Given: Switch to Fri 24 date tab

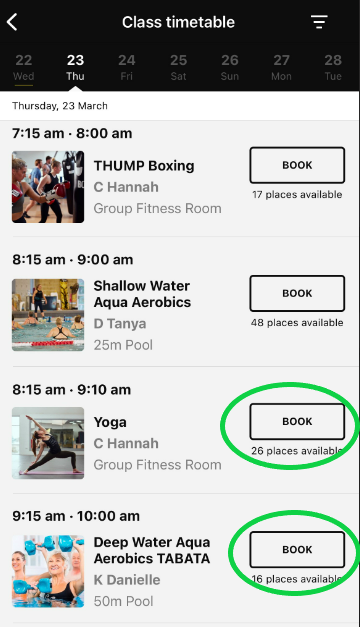Looking at the screenshot, I should click(x=126, y=67).
